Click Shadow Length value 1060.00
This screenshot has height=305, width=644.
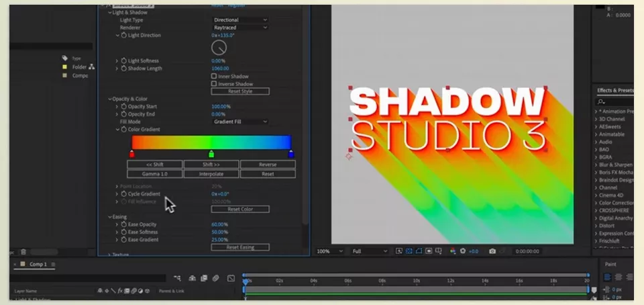coord(220,69)
